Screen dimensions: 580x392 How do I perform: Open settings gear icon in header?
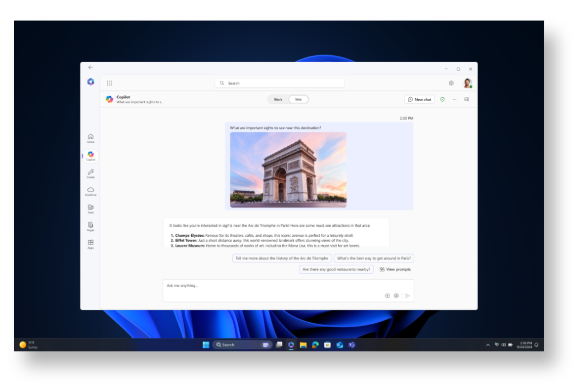pyautogui.click(x=451, y=83)
